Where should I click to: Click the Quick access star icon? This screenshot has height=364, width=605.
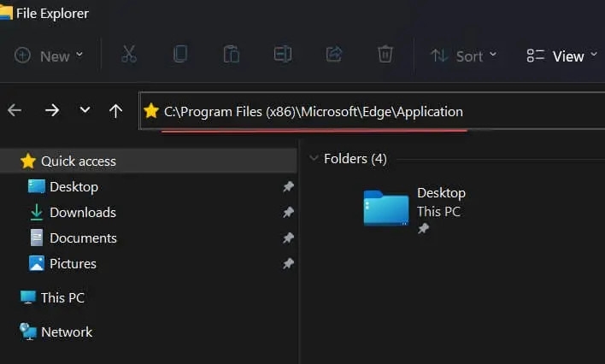click(28, 161)
